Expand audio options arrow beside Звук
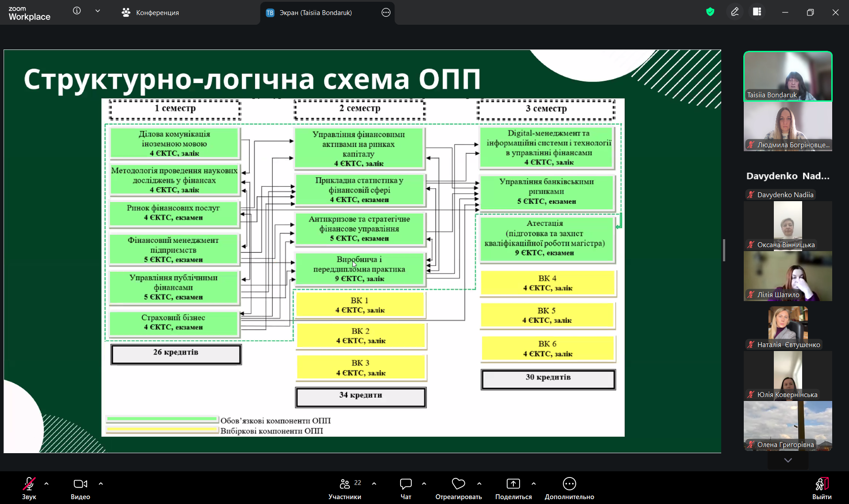849x504 pixels. pyautogui.click(x=46, y=484)
